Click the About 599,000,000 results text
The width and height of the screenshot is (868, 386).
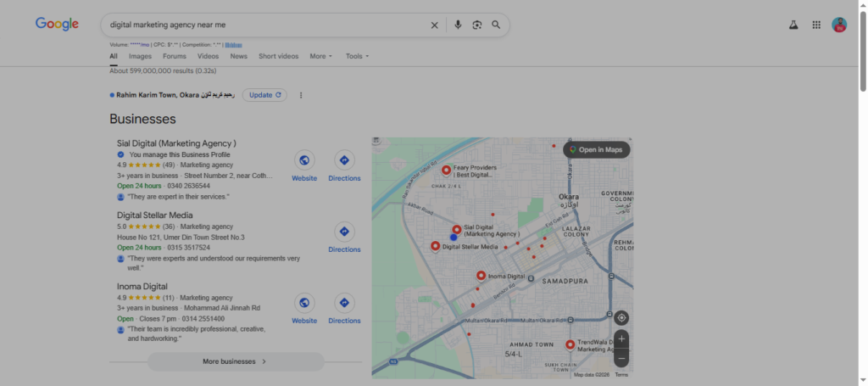pos(163,71)
